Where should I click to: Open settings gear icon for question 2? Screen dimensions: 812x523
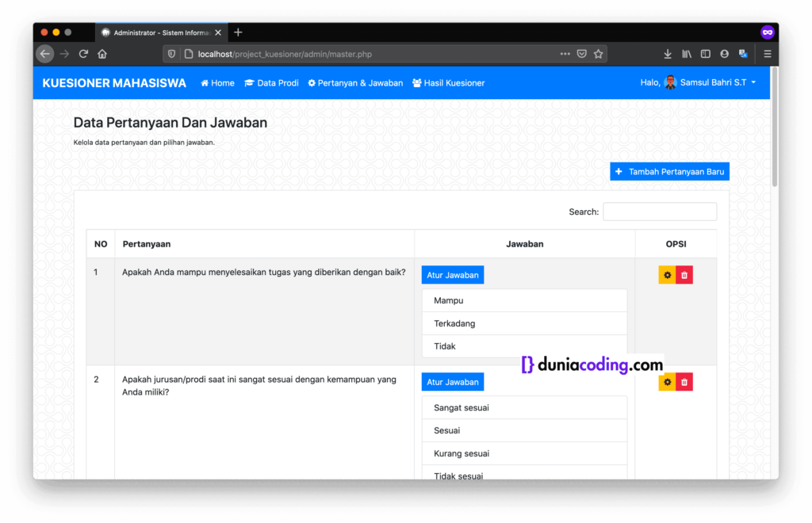pos(667,381)
